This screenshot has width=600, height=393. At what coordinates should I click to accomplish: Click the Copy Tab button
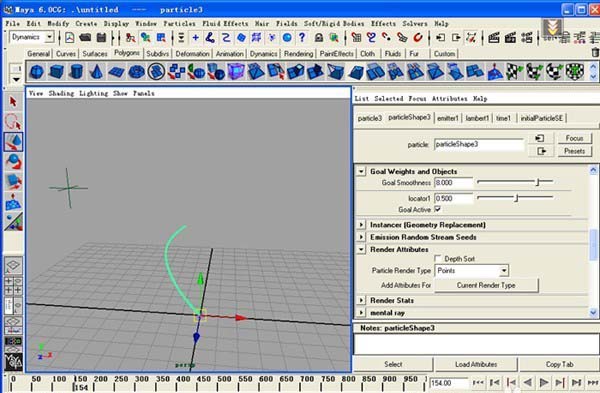point(559,364)
